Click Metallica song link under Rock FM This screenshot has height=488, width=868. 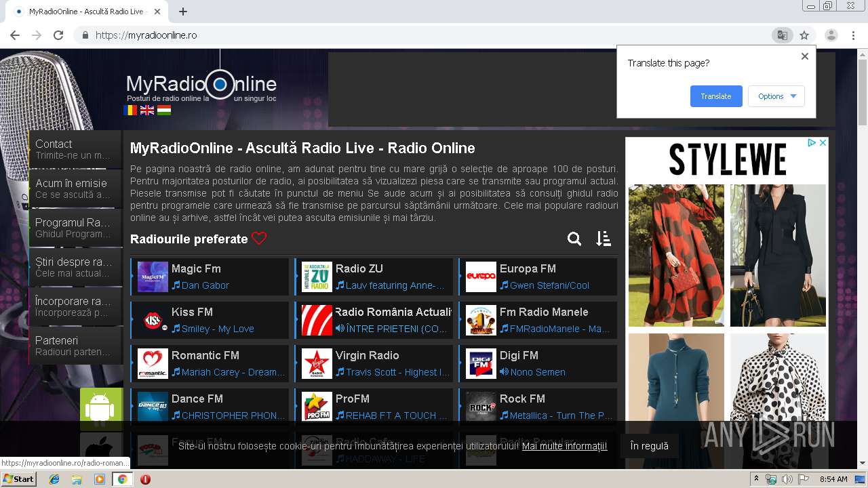[x=561, y=415]
